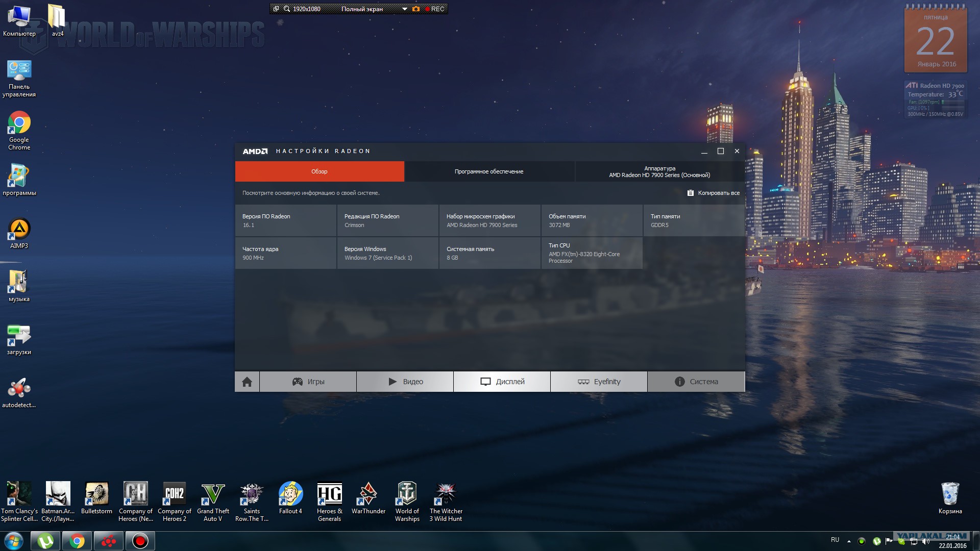Launch World of Warships shortcut
Image resolution: width=980 pixels, height=551 pixels.
[407, 502]
